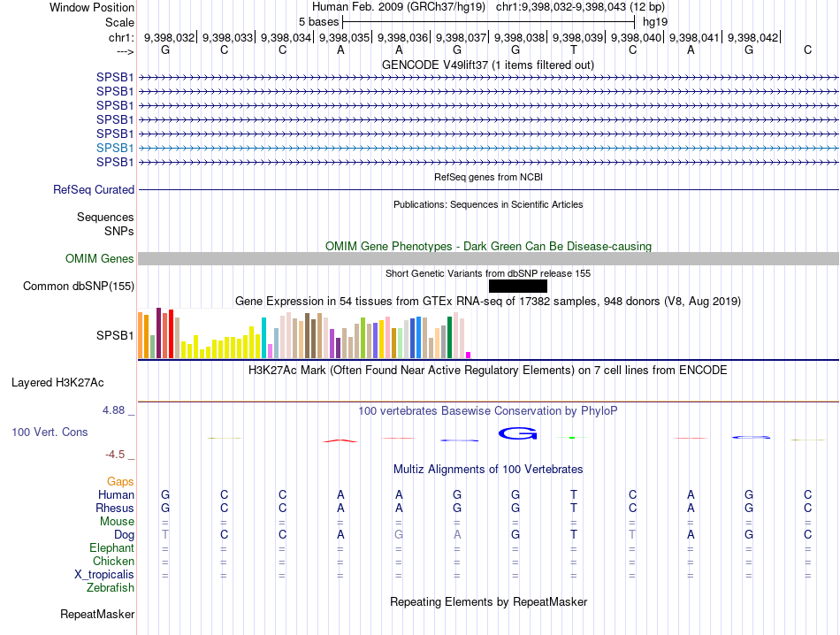Viewport: 840px width, 635px height.
Task: Open the Layered H3K27Ac track label
Action: pos(57,383)
